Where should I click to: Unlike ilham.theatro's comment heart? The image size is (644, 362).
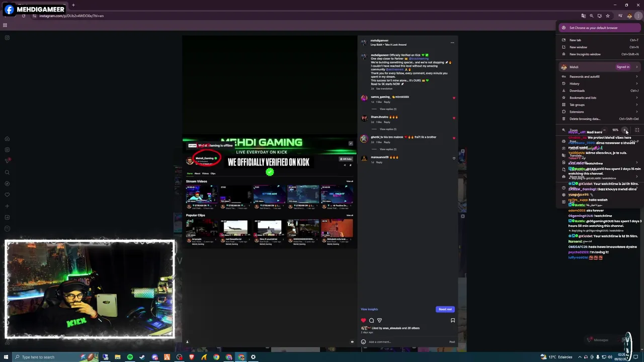[x=454, y=118]
